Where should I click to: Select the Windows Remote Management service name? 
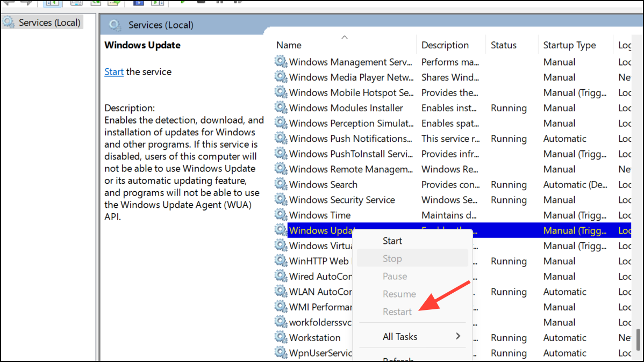351,169
